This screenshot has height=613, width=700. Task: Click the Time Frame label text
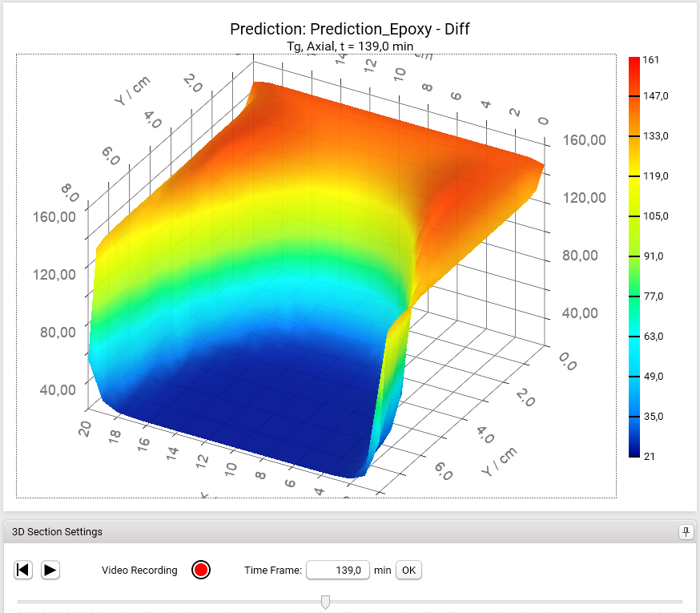click(272, 571)
